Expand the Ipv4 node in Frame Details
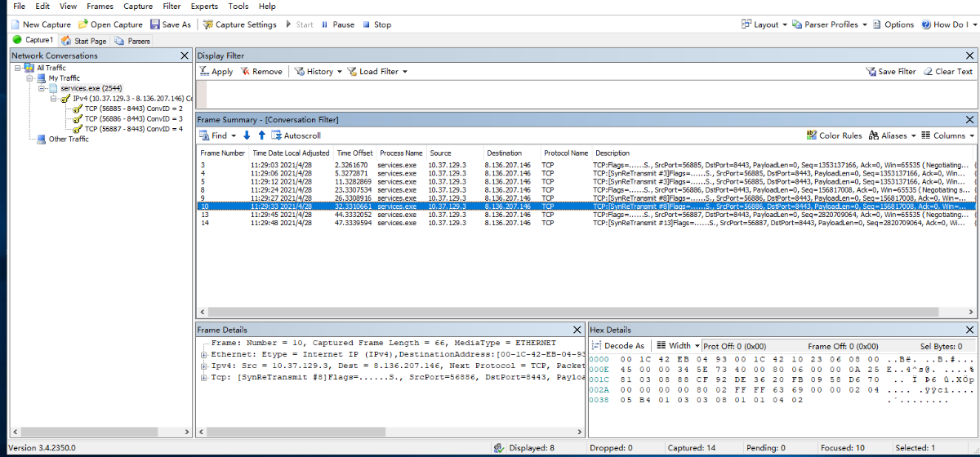This screenshot has height=457, width=980. point(203,366)
